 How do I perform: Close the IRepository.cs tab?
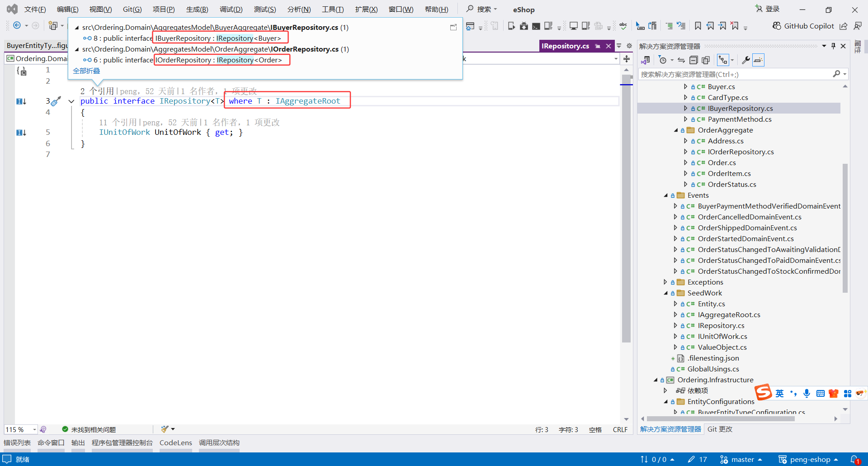(609, 46)
